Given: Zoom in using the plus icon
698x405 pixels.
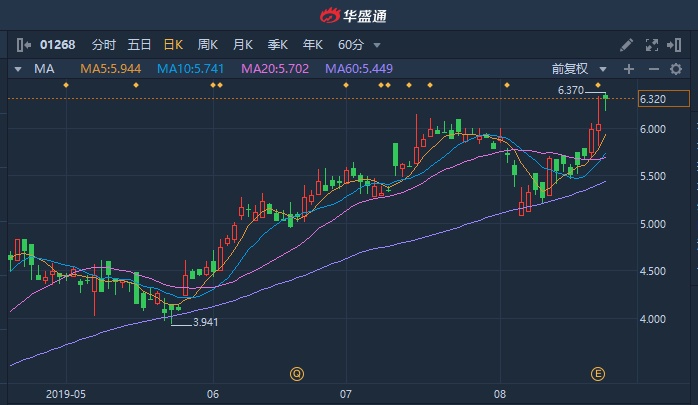Looking at the screenshot, I should click(629, 69).
